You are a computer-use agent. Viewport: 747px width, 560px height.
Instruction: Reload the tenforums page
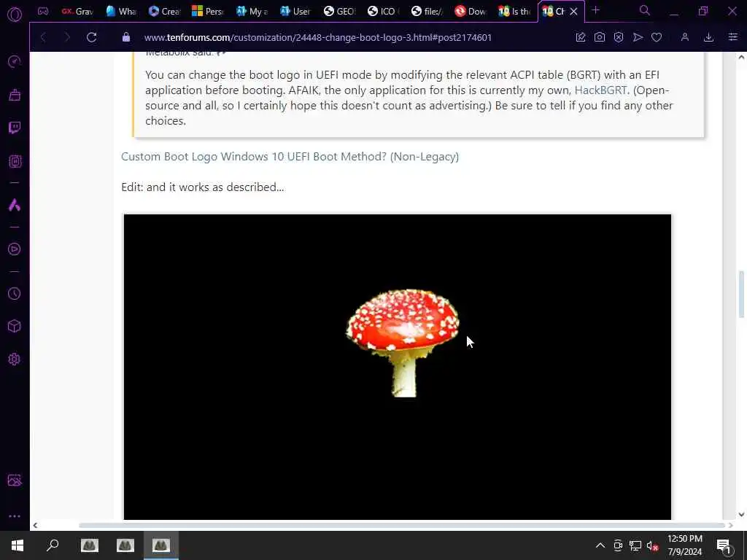click(x=91, y=37)
